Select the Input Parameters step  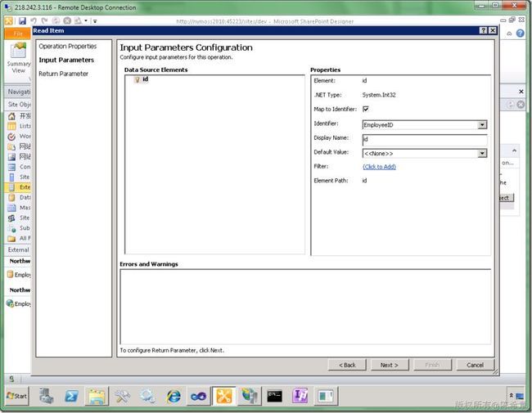[66, 60]
